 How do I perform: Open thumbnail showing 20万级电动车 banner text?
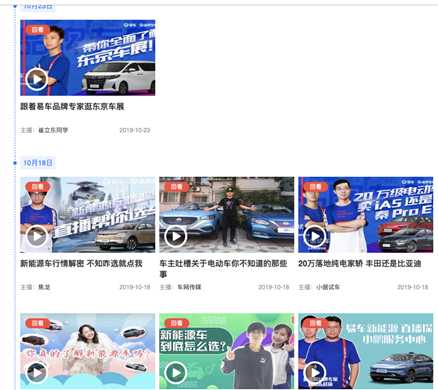tap(366, 215)
